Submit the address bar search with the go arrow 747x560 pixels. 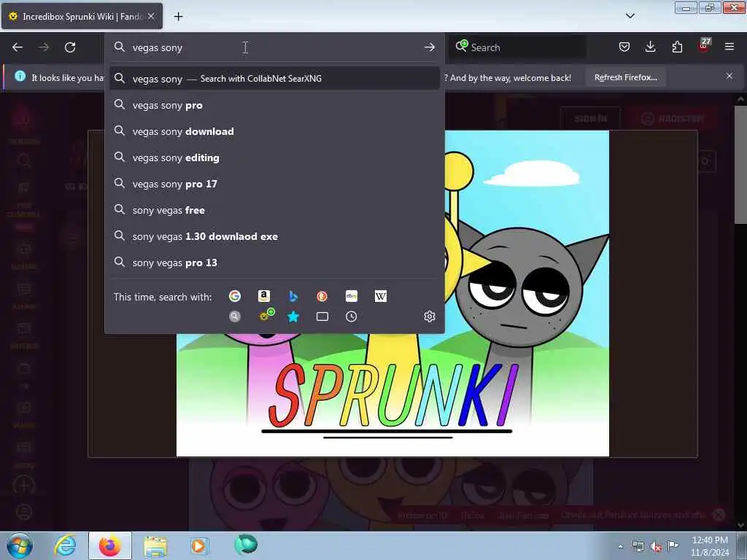click(429, 47)
